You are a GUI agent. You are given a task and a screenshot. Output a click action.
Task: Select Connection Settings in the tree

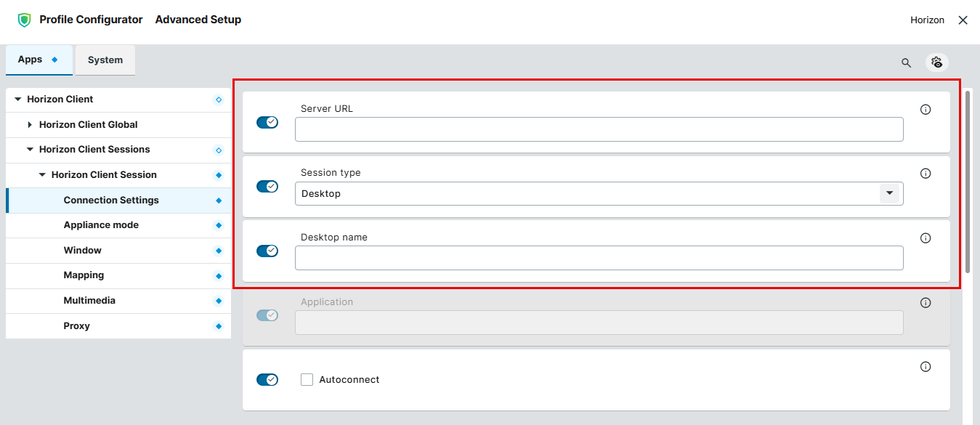tap(118, 201)
